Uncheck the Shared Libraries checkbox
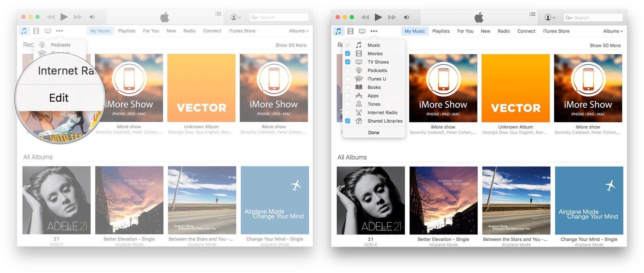Viewport: 644px width, 273px height. coord(348,121)
